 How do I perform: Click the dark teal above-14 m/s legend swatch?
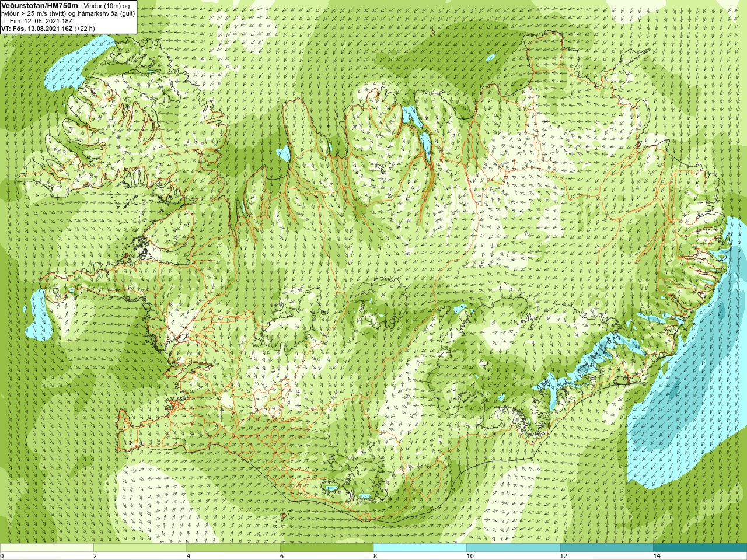700,548
